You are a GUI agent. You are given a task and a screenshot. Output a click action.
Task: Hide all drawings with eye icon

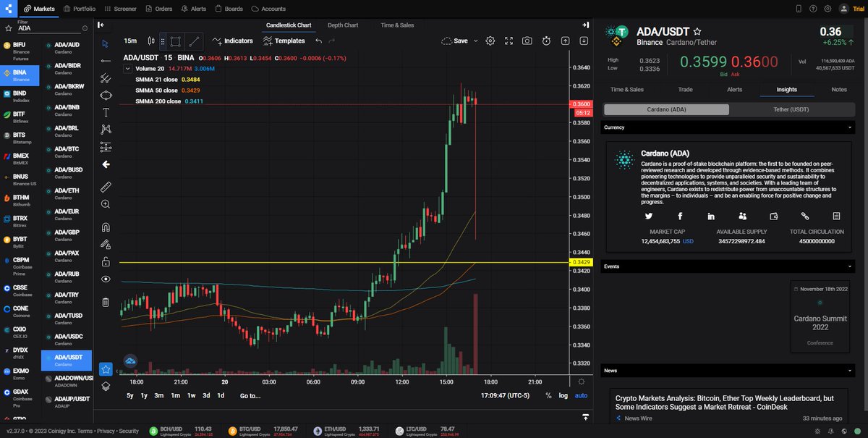(106, 279)
